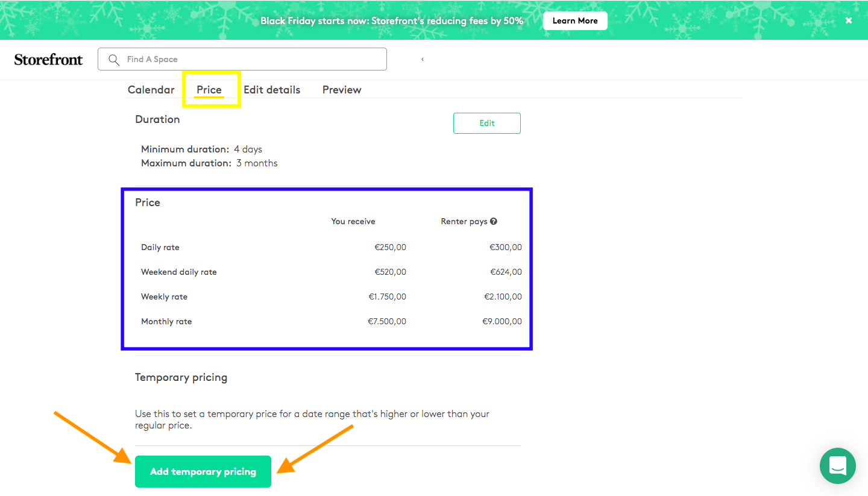Go to the Preview tab

point(342,90)
